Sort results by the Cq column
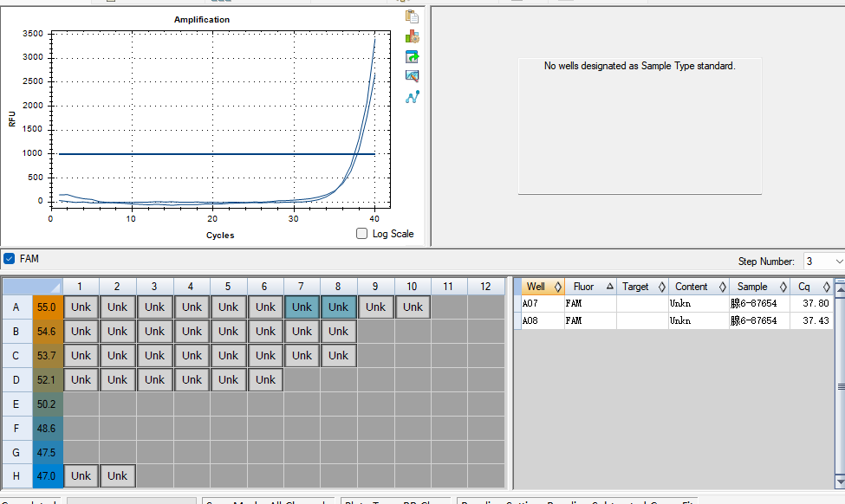This screenshot has height=504, width=845. tap(811, 287)
